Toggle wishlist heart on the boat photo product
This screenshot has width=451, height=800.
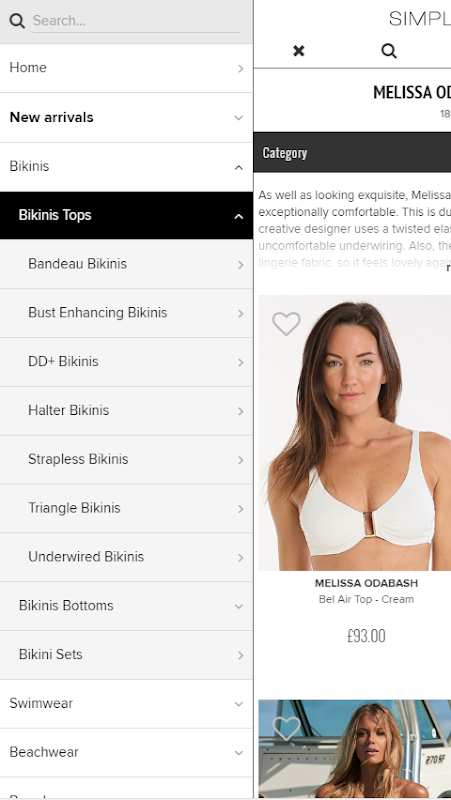tap(286, 728)
